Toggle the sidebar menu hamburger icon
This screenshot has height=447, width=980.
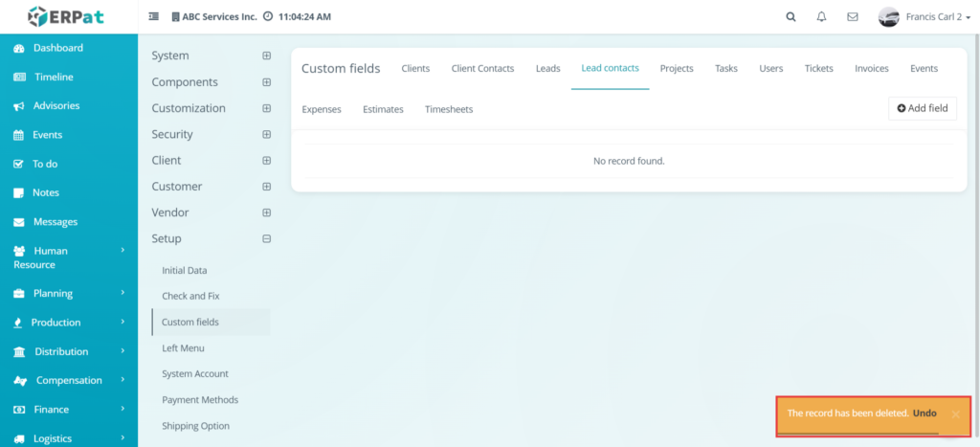click(x=153, y=17)
